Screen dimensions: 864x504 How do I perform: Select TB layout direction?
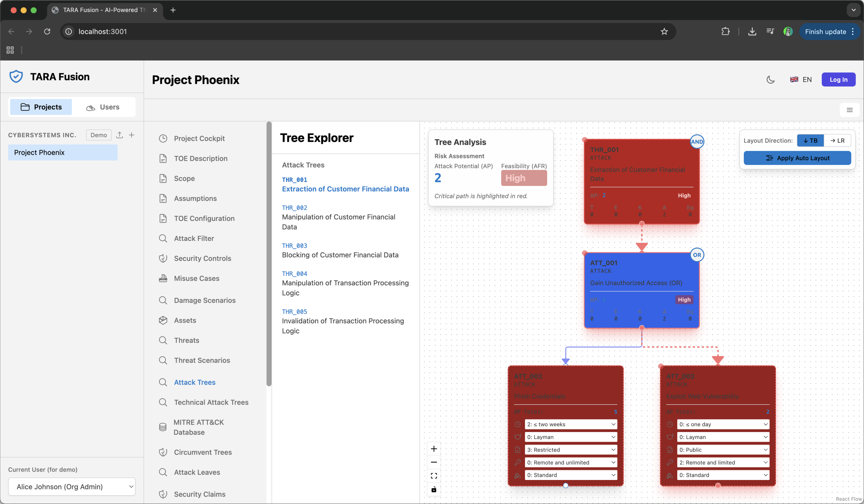(810, 141)
